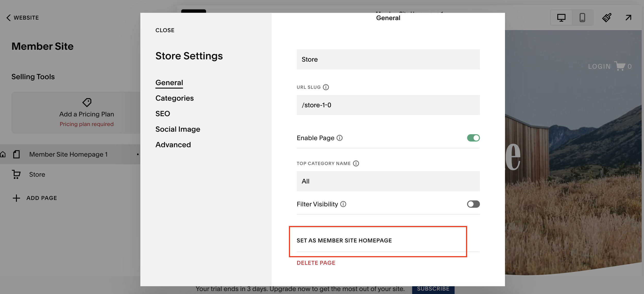The image size is (644, 294).
Task: Click Set As Member Site Homepage
Action: tap(344, 240)
